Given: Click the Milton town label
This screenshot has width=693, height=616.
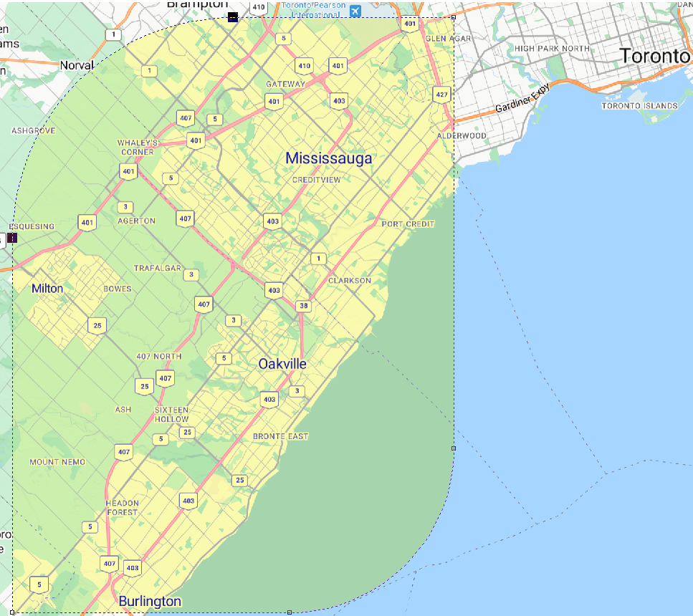Looking at the screenshot, I should coord(47,289).
